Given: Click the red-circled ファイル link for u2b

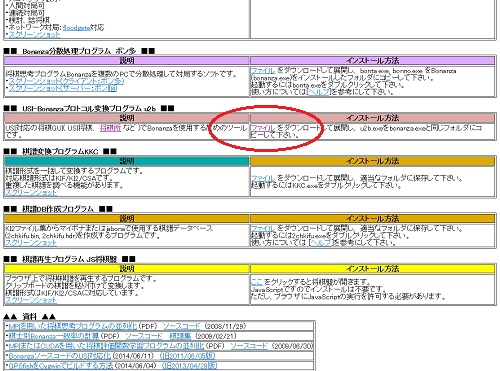Looking at the screenshot, I should (x=263, y=128).
